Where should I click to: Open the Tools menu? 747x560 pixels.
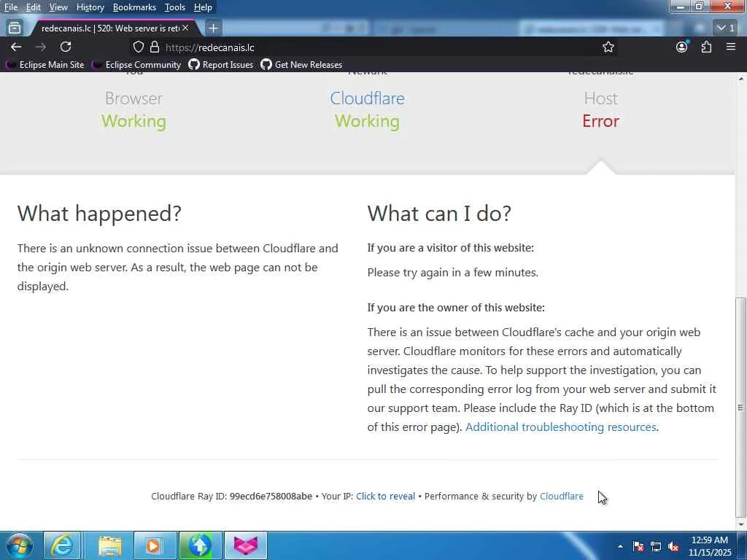tap(174, 7)
